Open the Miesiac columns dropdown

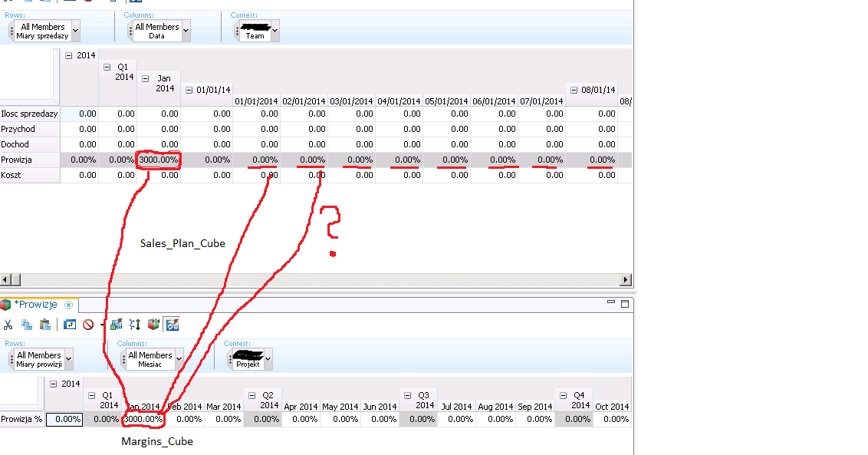point(178,359)
